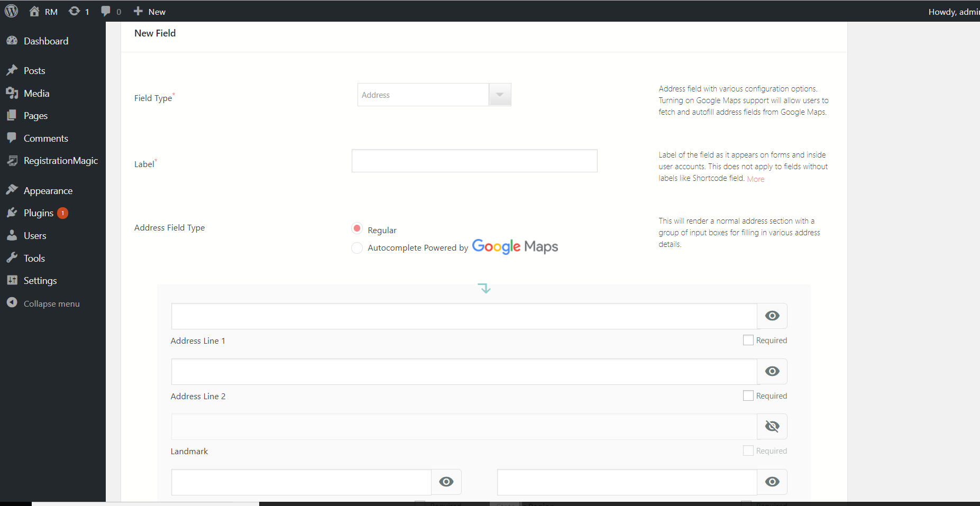Open Tools via wrench icon

coord(13,257)
